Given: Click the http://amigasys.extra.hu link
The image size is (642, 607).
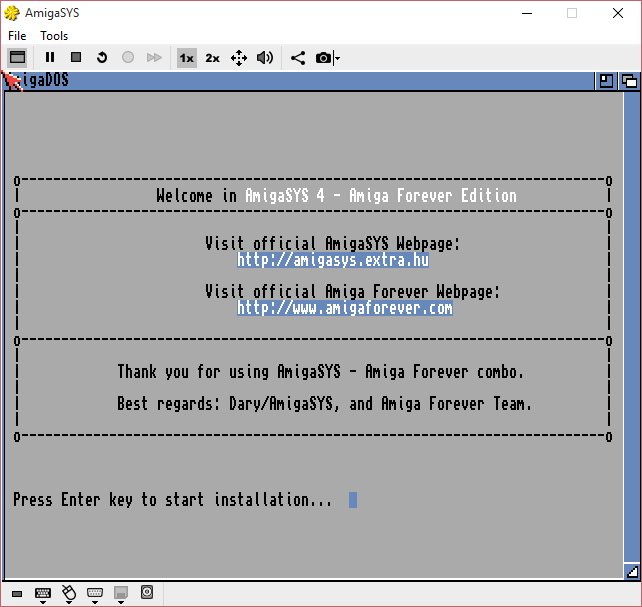Looking at the screenshot, I should click(333, 260).
